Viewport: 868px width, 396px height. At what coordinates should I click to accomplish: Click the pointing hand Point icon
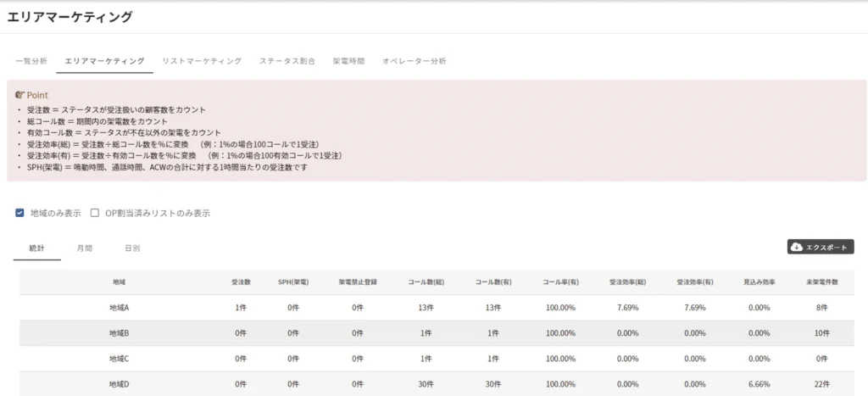(20, 95)
